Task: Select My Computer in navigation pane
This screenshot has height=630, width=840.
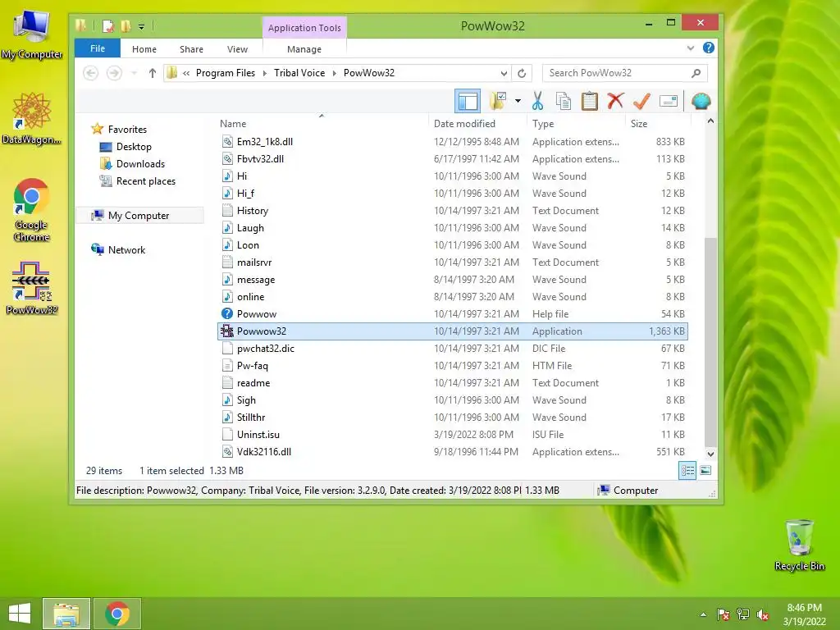Action: [139, 216]
